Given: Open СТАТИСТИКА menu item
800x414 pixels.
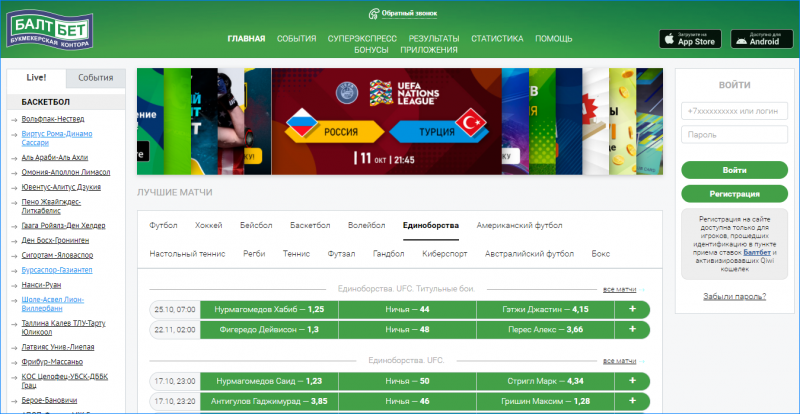Looking at the screenshot, I should click(497, 39).
